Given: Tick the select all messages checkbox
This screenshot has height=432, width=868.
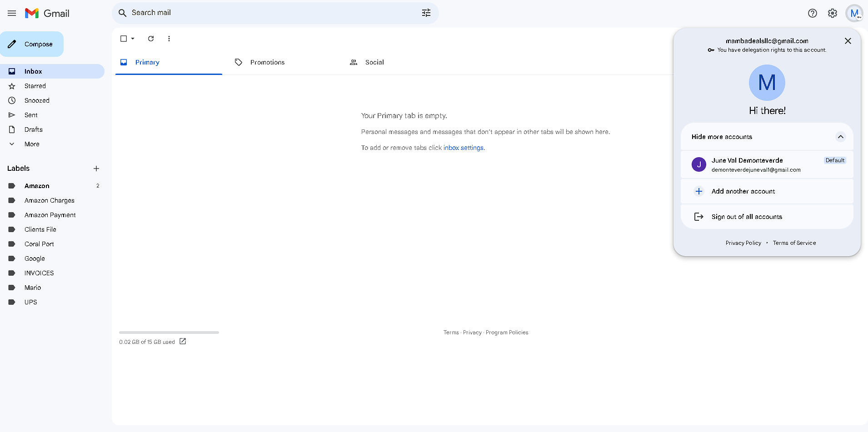Looking at the screenshot, I should 124,39.
